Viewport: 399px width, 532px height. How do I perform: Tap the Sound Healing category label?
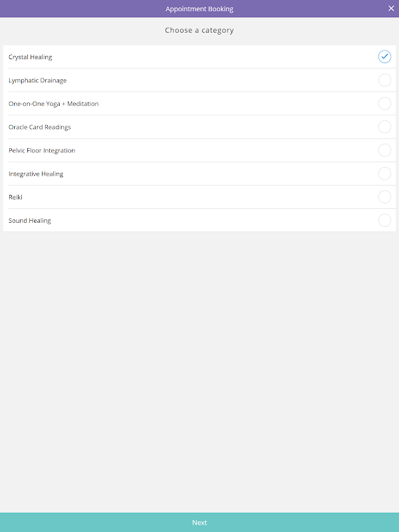(x=29, y=220)
